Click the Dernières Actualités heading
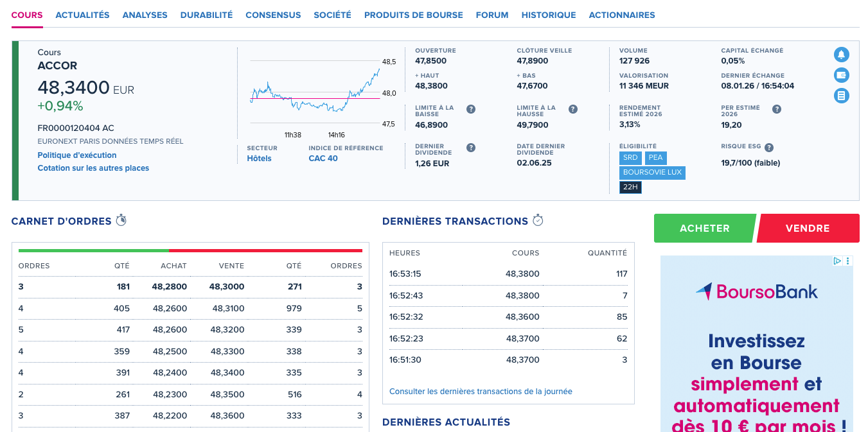This screenshot has width=868, height=432. [446, 422]
